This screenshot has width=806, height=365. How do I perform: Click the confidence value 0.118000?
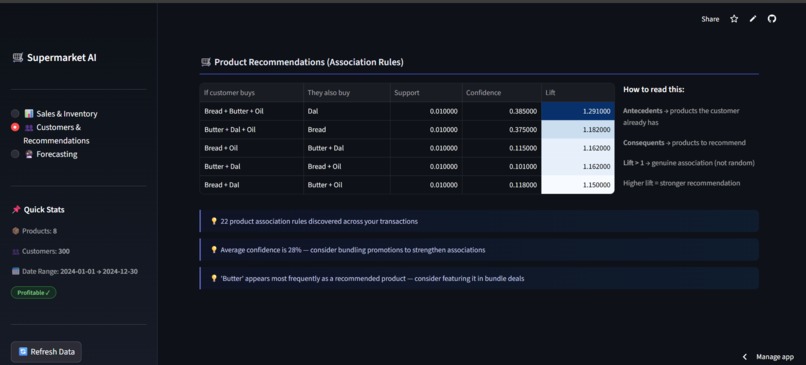(502, 185)
